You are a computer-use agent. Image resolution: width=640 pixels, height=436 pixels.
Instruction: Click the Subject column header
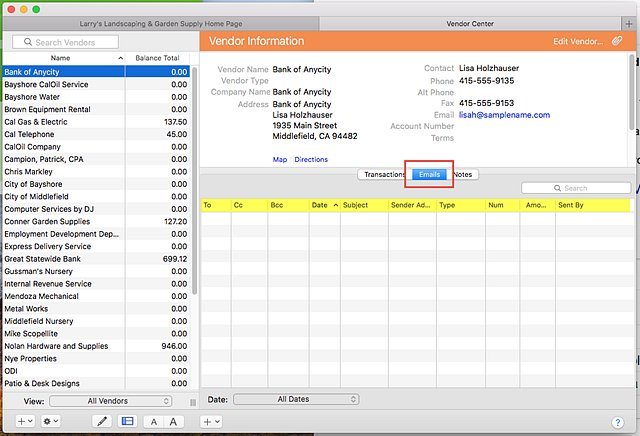(364, 205)
